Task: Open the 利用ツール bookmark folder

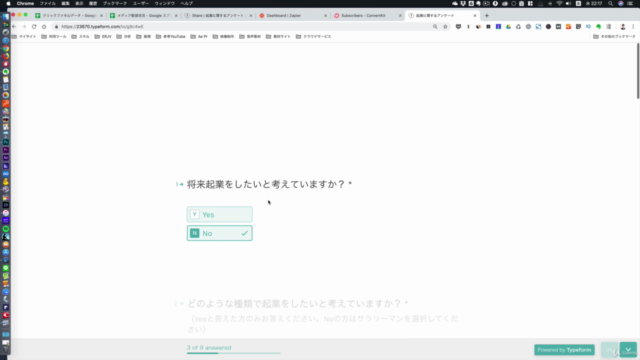Action: click(54, 36)
